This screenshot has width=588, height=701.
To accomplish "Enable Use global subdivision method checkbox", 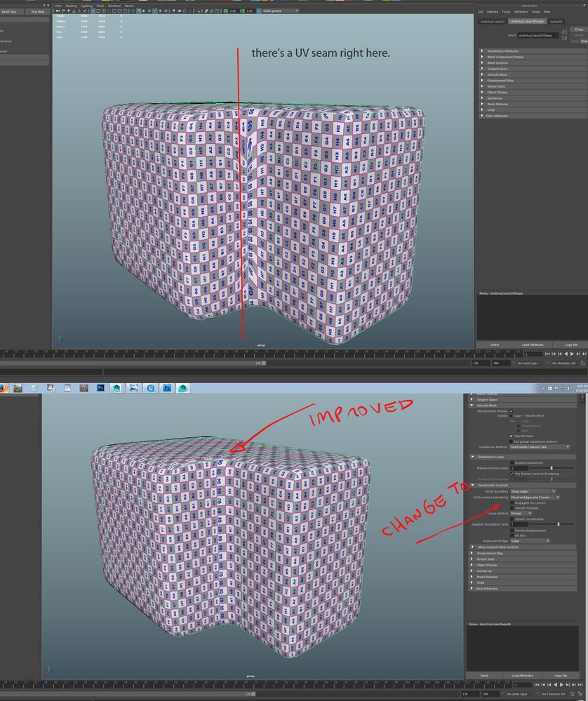I will tap(511, 441).
